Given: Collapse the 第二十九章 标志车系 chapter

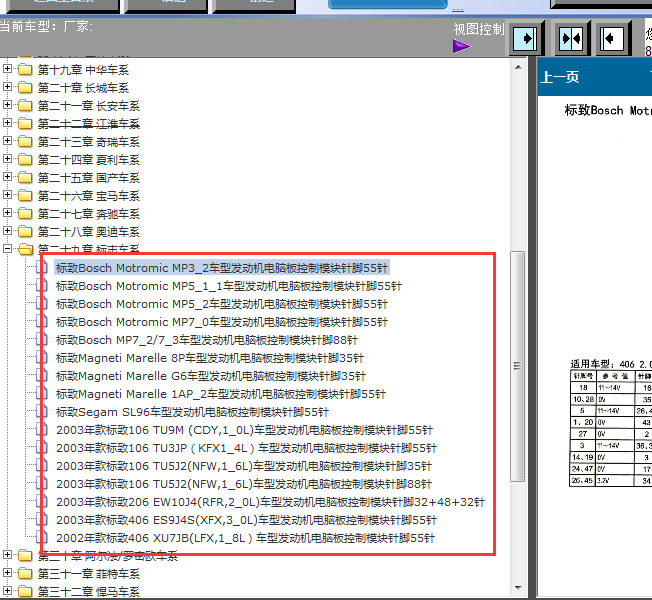Looking at the screenshot, I should pyautogui.click(x=7, y=249).
